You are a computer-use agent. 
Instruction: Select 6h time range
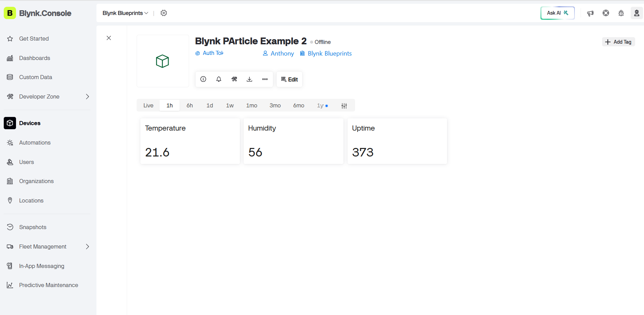point(190,105)
